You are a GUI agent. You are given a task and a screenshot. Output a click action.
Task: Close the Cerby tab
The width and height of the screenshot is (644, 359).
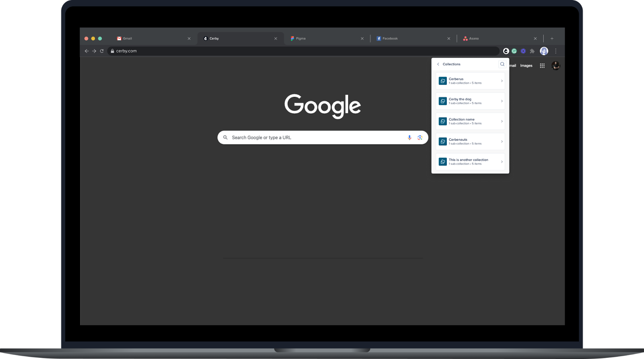pyautogui.click(x=276, y=39)
